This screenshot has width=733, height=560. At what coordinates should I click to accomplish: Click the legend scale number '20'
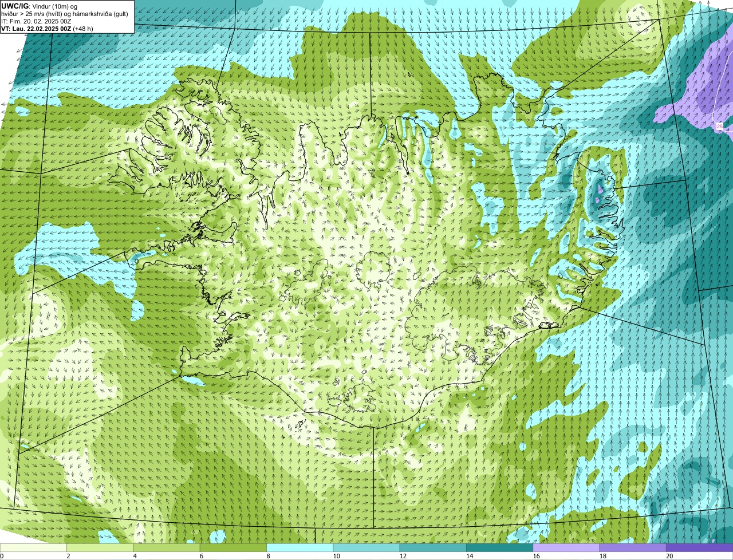[x=669, y=555]
